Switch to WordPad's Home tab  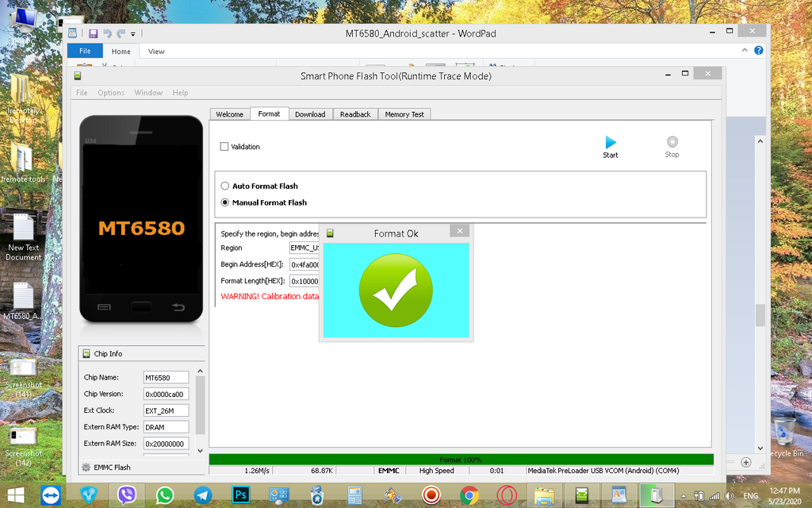(x=121, y=52)
